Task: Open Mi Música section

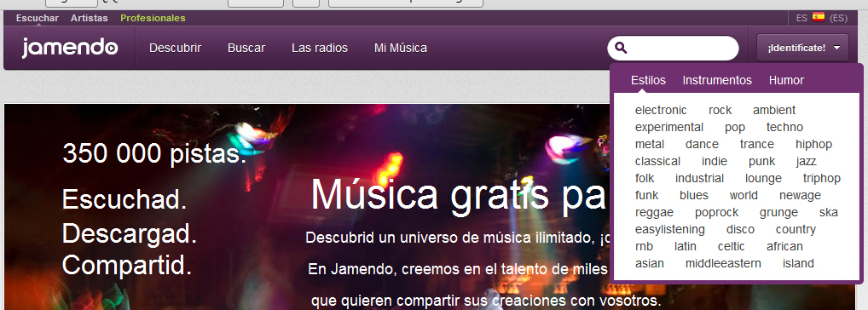Action: coord(401,48)
